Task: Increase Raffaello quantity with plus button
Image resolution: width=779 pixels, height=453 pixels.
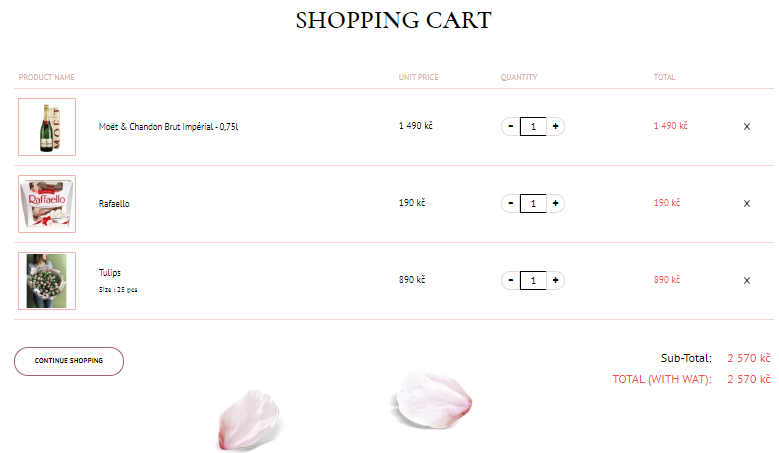Action: point(556,203)
